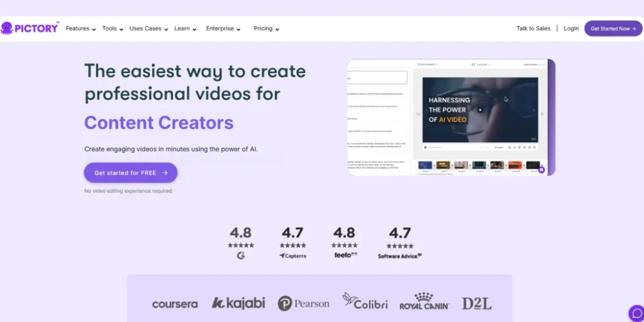The image size is (644, 322).
Task: Click the Talk to Sales link
Action: (533, 29)
